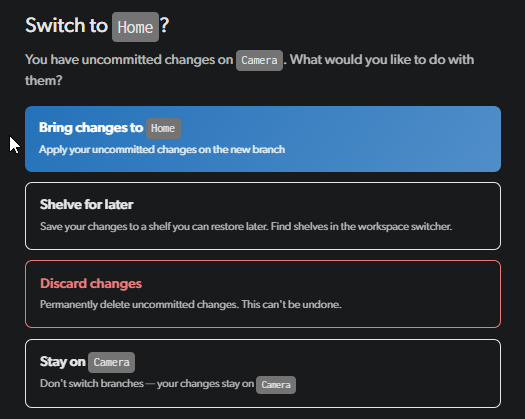
Task: Click the You have uncommitted changes on text
Action: pyautogui.click(x=129, y=60)
